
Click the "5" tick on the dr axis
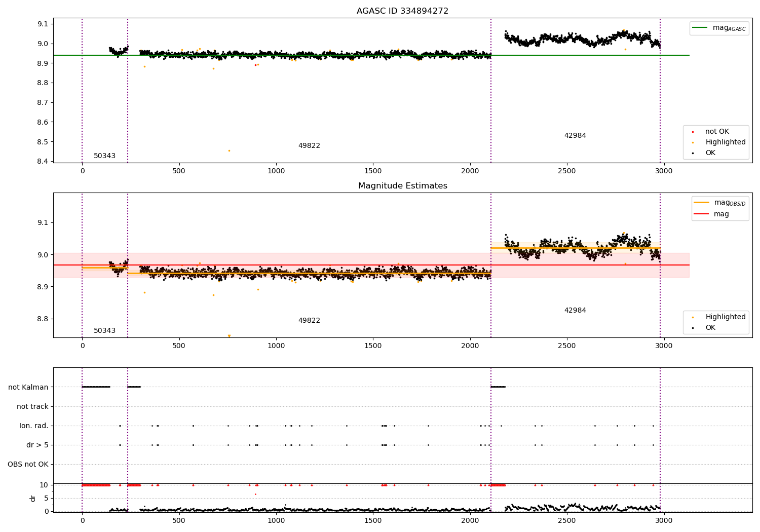[x=46, y=499]
